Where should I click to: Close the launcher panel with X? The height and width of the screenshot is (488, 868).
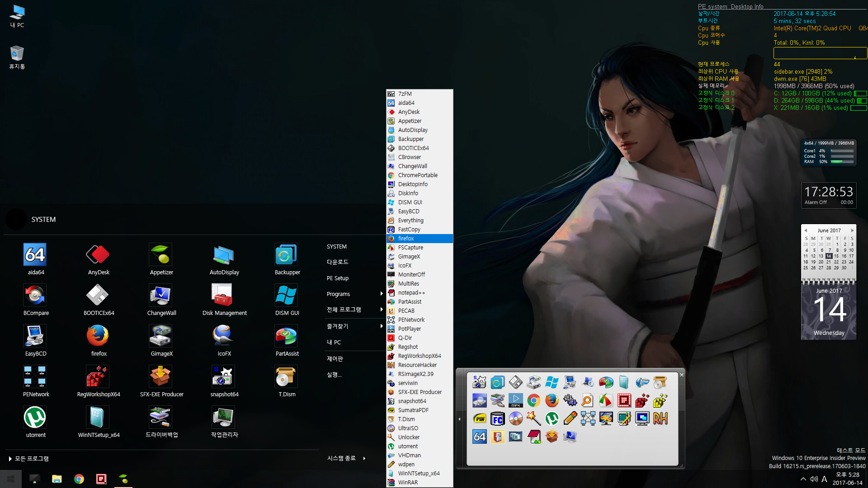tap(682, 375)
